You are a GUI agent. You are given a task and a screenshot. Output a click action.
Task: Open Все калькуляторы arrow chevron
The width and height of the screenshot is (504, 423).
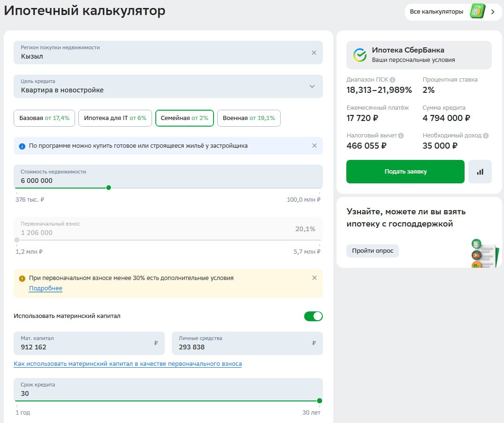click(x=493, y=12)
